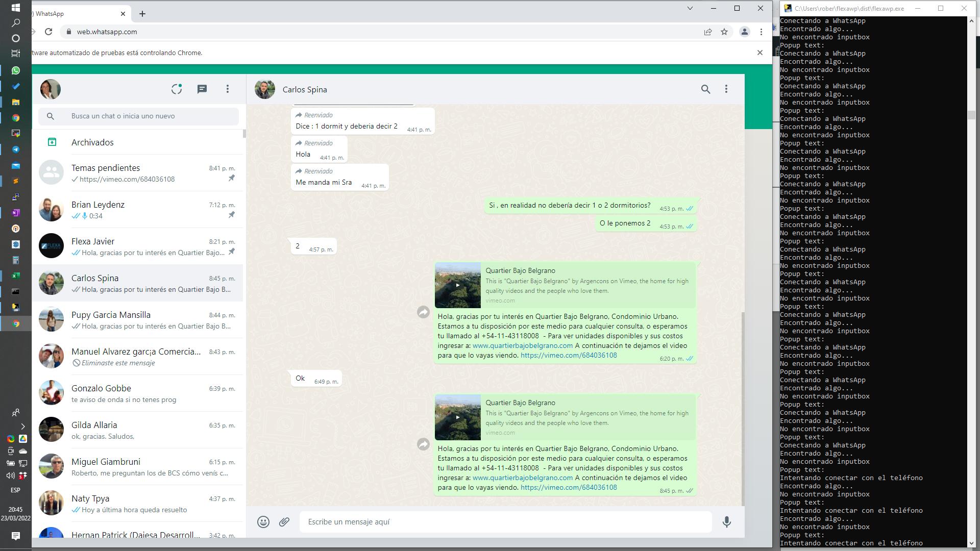Expand Chrome tab search dropdown

690,8
